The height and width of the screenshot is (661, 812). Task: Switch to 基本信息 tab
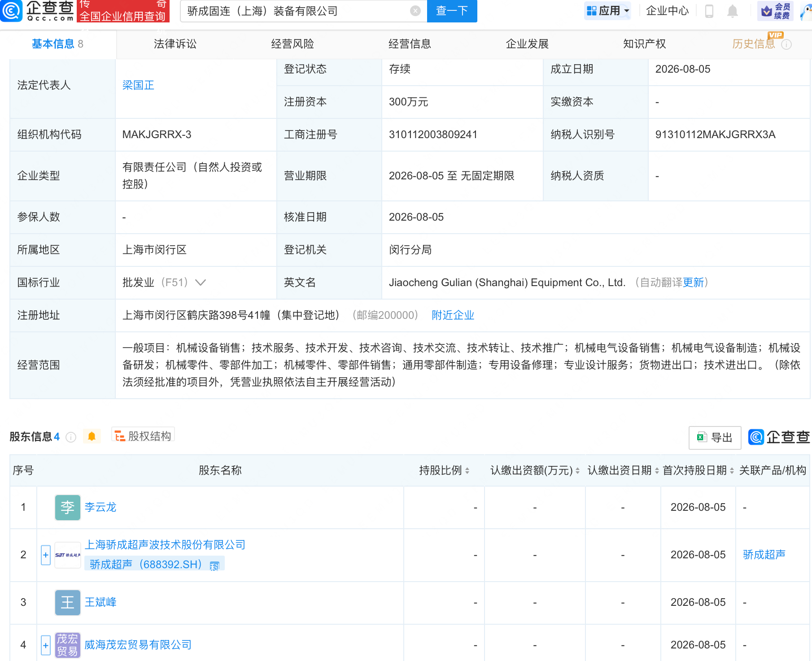tap(57, 44)
